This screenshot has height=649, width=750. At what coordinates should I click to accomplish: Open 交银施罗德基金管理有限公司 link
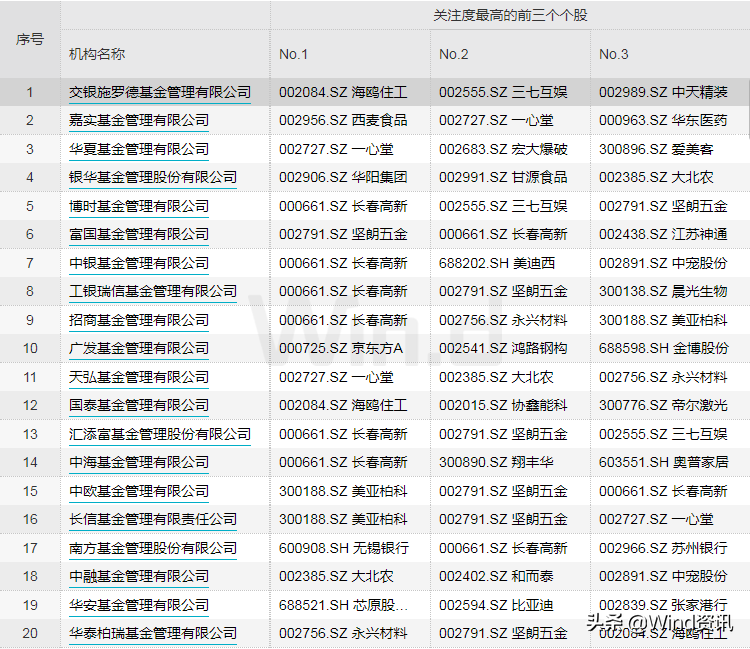point(160,92)
